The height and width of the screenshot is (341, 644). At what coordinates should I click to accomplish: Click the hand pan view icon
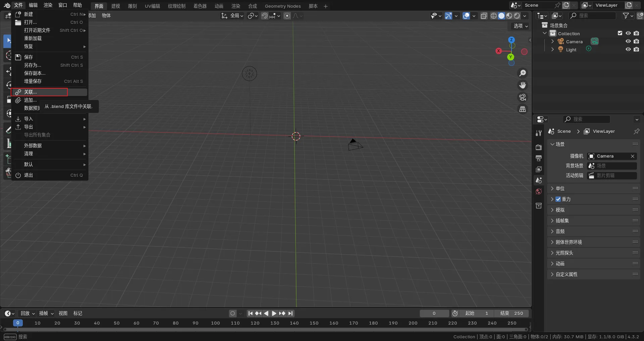(x=523, y=85)
